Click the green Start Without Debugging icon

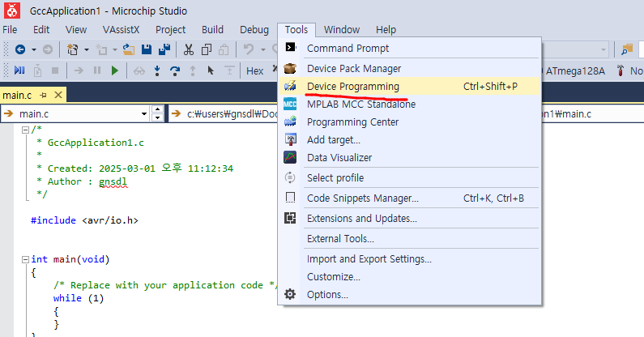115,70
